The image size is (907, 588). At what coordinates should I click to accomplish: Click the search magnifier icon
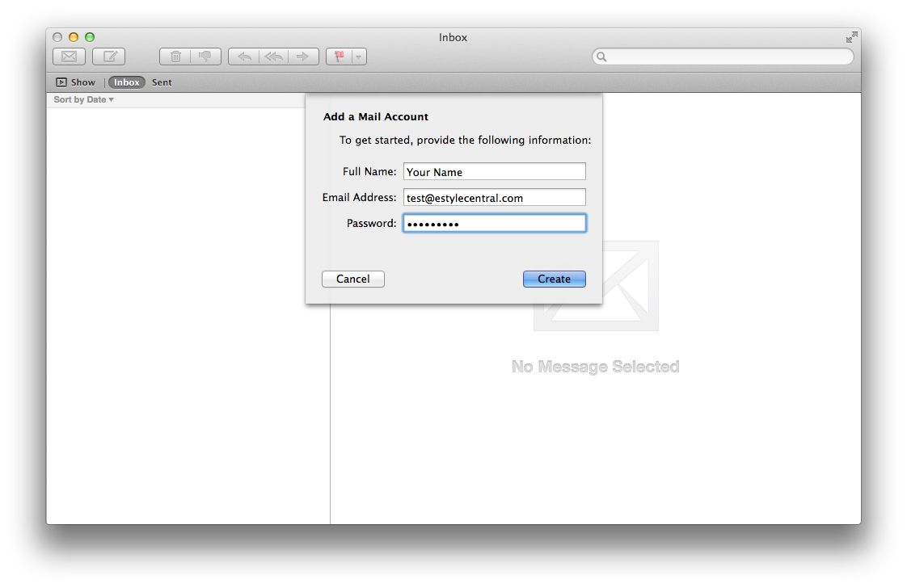click(x=601, y=57)
